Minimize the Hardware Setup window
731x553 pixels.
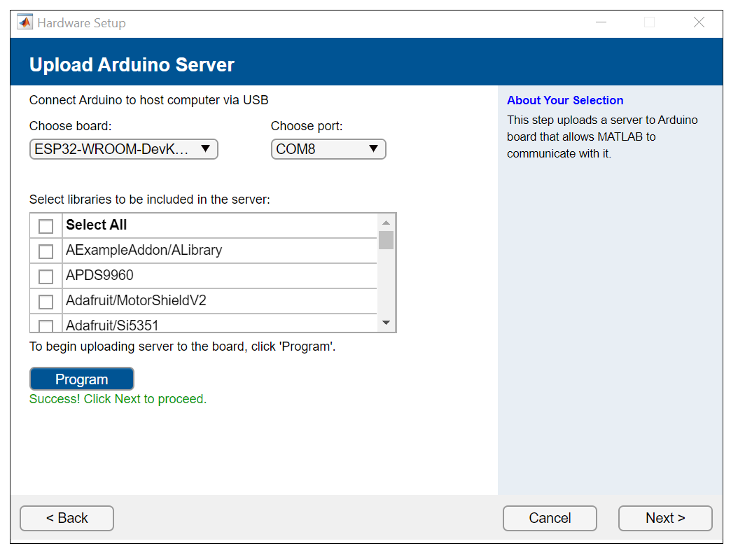tap(601, 22)
